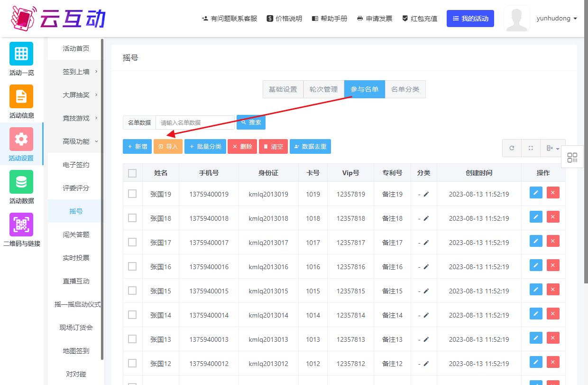This screenshot has width=588, height=385.
Task: Expand 大屏抽奖 submenu
Action: point(76,95)
